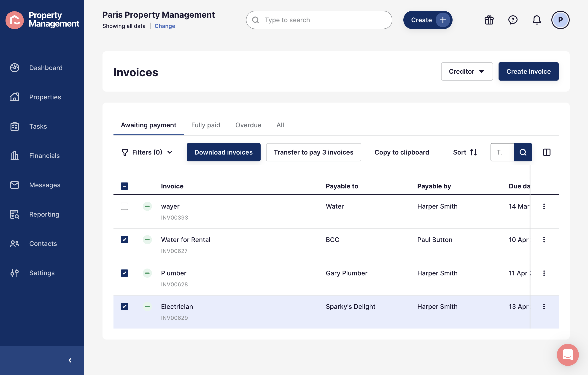
Task: Click the Payable by column header
Action: coord(434,186)
